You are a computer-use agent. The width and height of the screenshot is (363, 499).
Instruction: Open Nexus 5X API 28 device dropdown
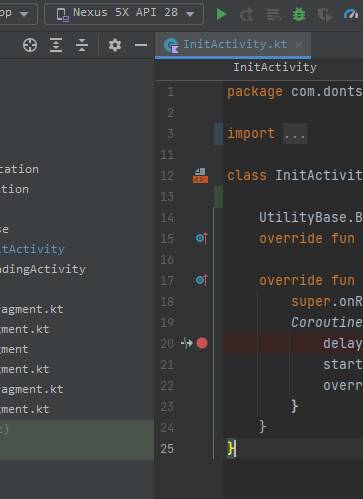[124, 14]
